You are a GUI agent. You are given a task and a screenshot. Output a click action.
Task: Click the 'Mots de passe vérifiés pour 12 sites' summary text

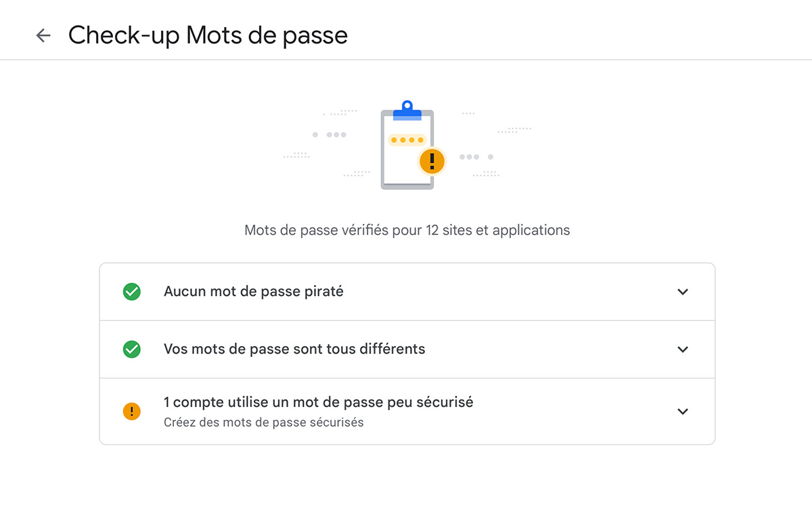click(407, 230)
